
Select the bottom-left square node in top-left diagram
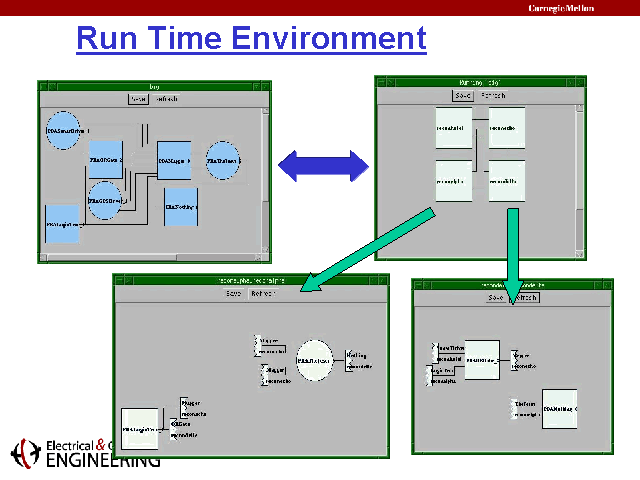[x=62, y=224]
